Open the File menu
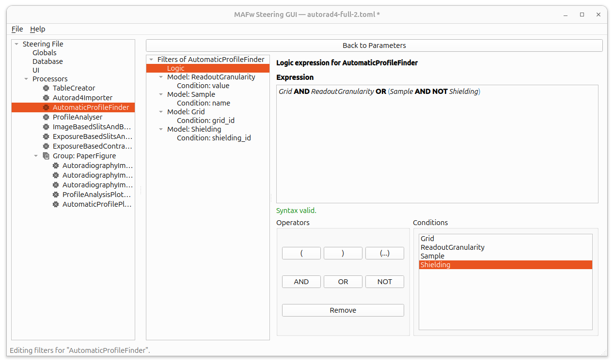The width and height of the screenshot is (614, 364). pos(17,29)
